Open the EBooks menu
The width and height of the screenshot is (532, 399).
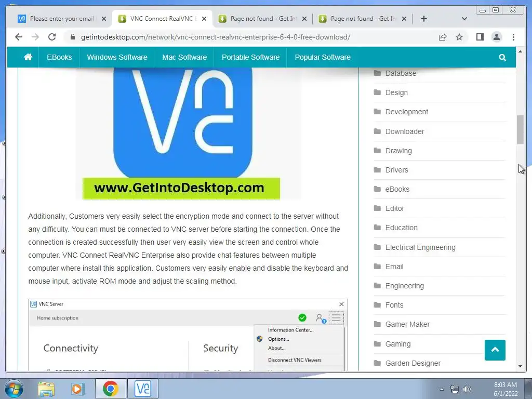pos(59,57)
